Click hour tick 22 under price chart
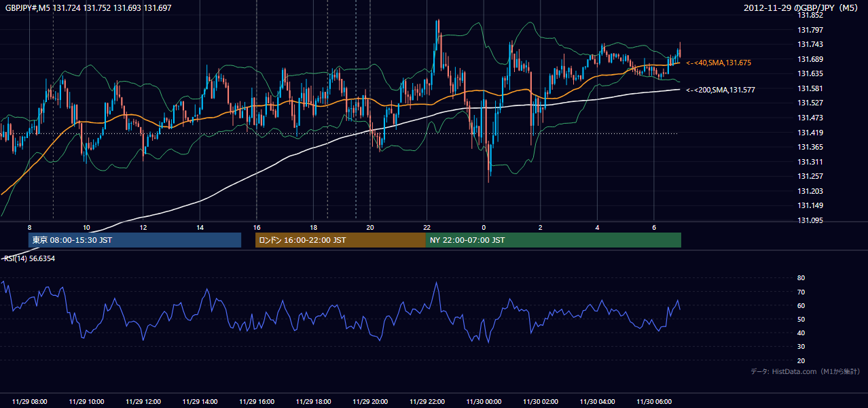This screenshot has width=868, height=408. click(x=427, y=227)
